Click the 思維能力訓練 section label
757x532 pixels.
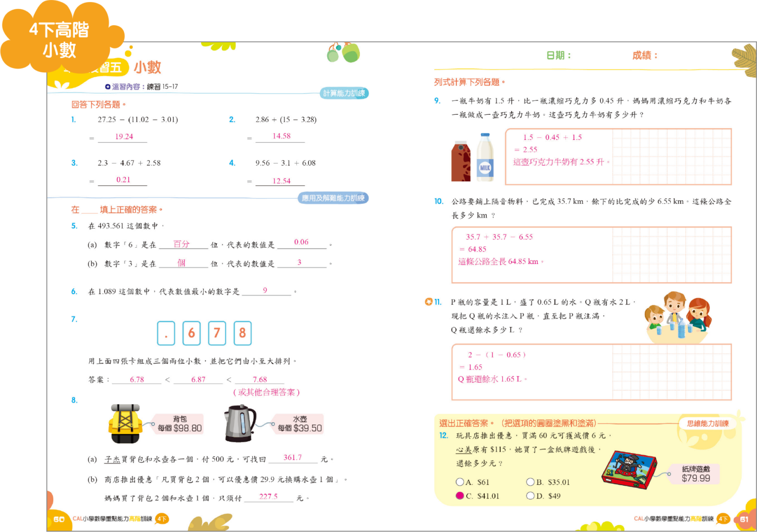tap(708, 423)
